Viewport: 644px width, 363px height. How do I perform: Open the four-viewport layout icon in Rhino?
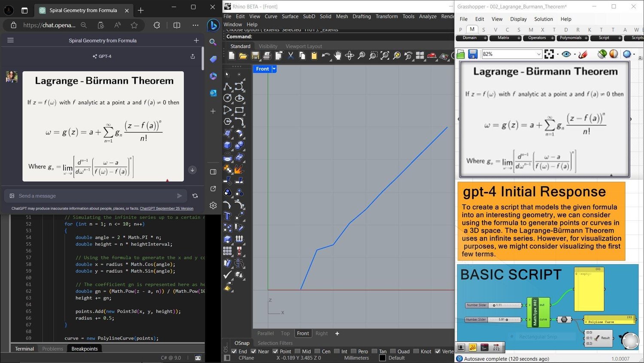point(420,55)
